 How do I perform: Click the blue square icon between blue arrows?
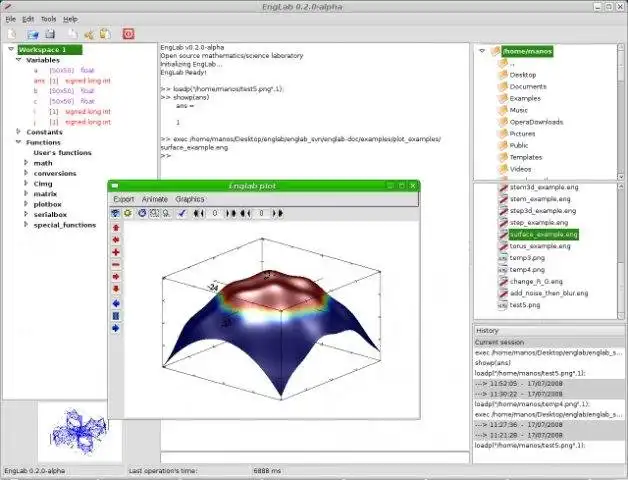(x=116, y=316)
